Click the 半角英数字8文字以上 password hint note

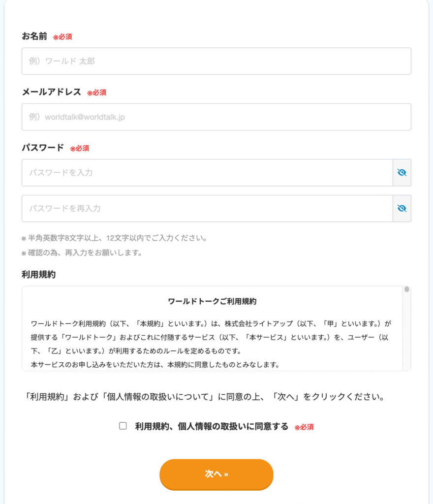coord(114,238)
